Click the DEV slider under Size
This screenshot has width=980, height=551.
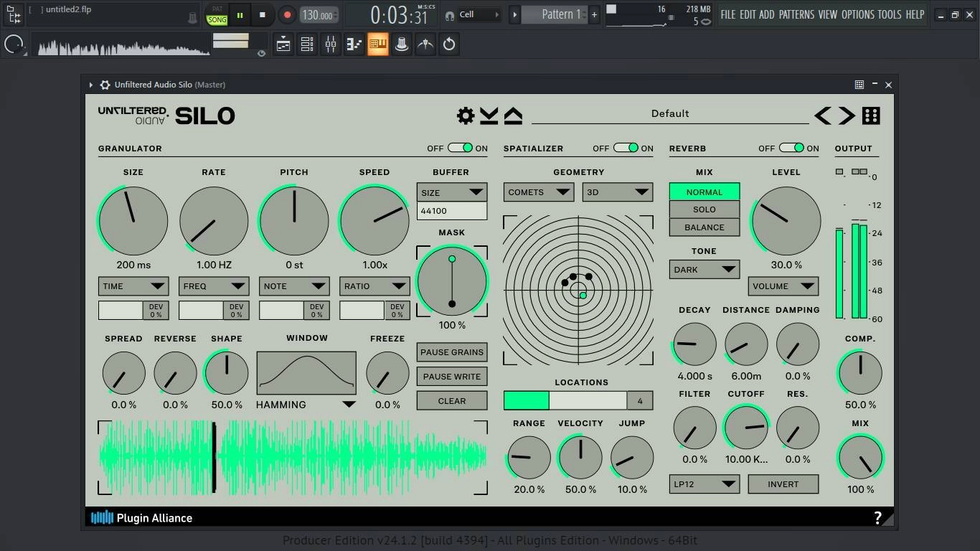click(x=121, y=310)
